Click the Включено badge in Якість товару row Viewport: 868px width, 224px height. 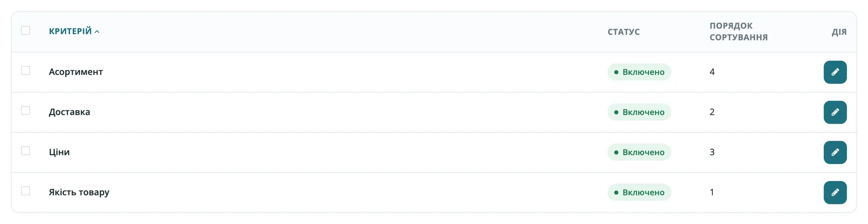tap(639, 193)
